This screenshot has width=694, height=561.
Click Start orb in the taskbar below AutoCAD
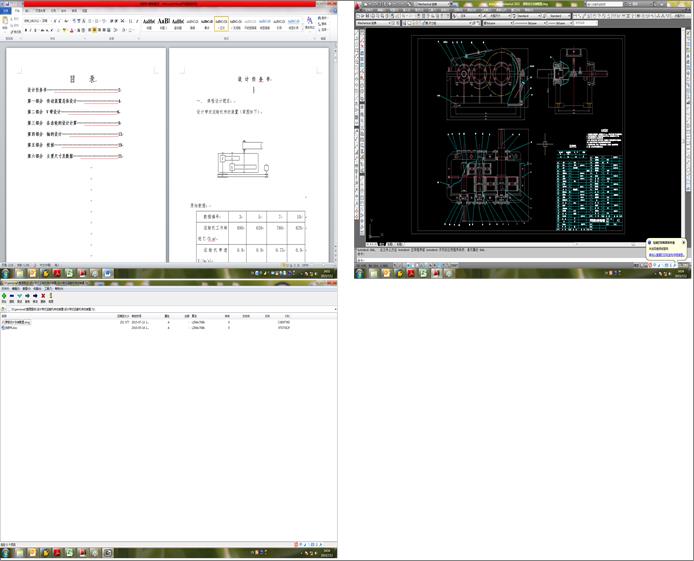click(359, 273)
